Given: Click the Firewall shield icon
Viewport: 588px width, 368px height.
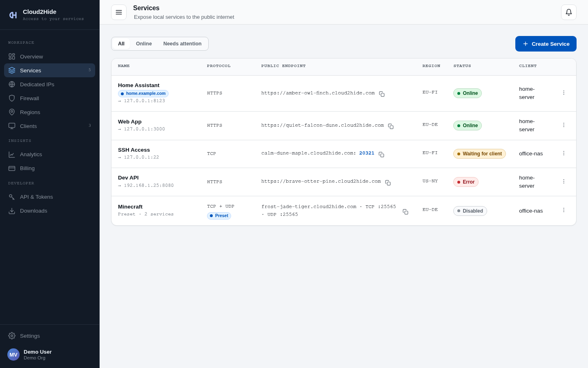Looking at the screenshot, I should pos(12,98).
